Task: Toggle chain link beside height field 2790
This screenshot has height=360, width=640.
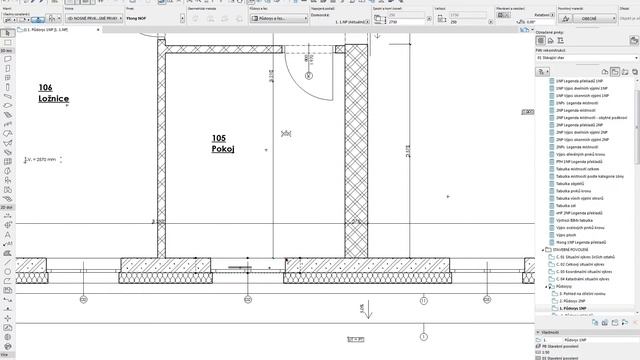Action: pos(429,19)
